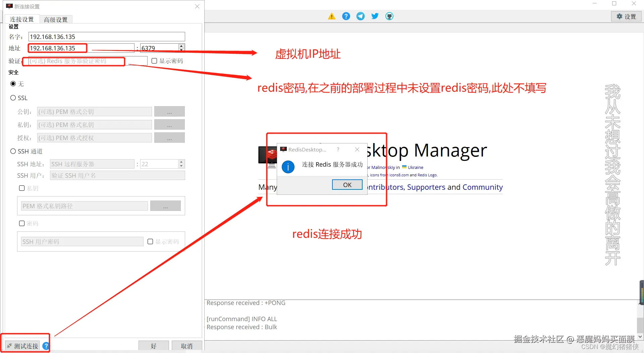Focus the 地址 host input field
The width and height of the screenshot is (644, 353).
(x=81, y=48)
